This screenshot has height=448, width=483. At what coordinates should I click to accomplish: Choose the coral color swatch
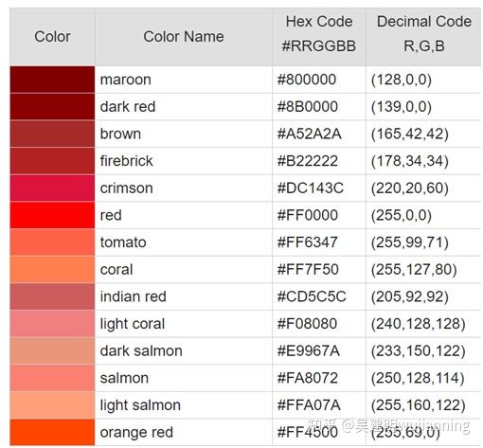pyautogui.click(x=52, y=270)
